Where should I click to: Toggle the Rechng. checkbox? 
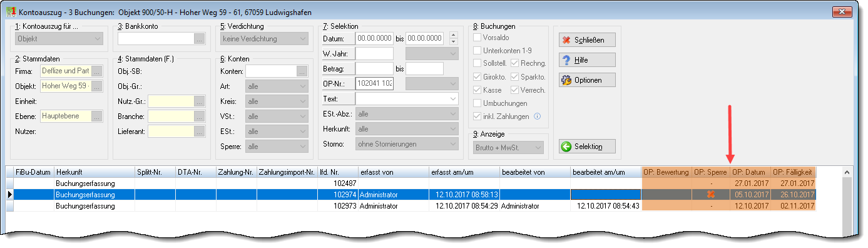tap(514, 63)
